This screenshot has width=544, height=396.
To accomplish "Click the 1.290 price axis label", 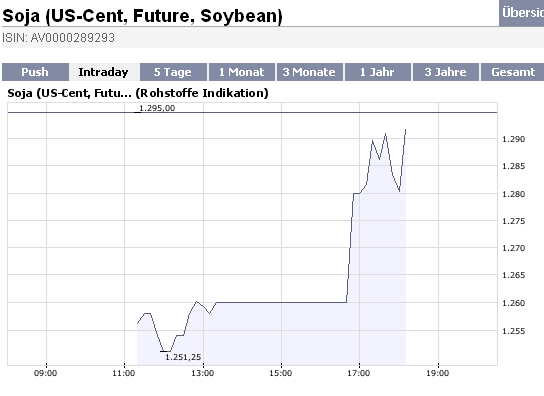I will (x=513, y=139).
